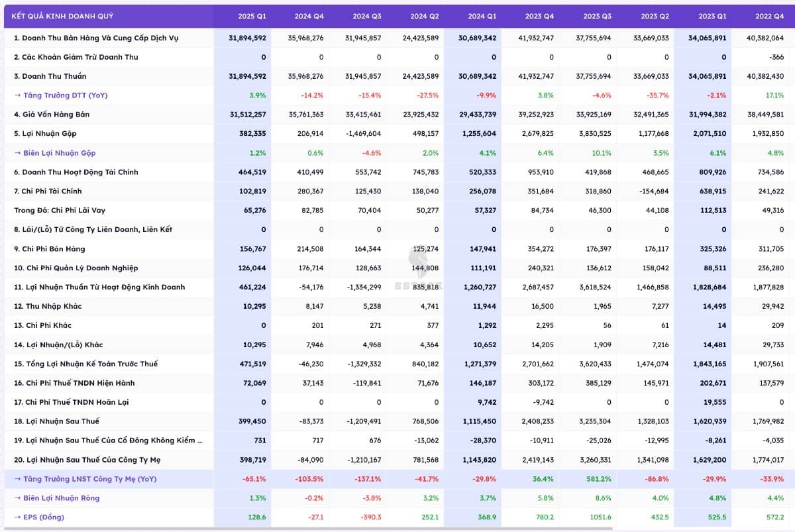Open the Biên Lợi Nhuận Ròng row label
Screen dimensions: 795x532
(61, 498)
